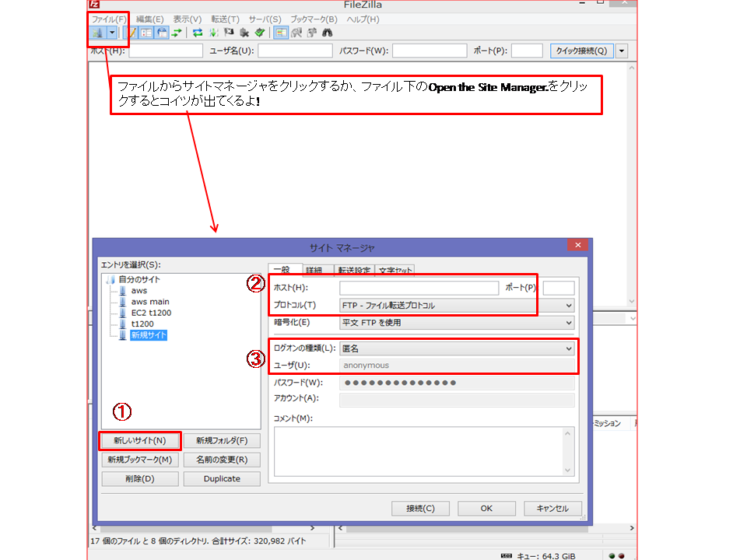The height and width of the screenshot is (560, 747).
Task: Disconnect from the current server icon
Action: (244, 33)
